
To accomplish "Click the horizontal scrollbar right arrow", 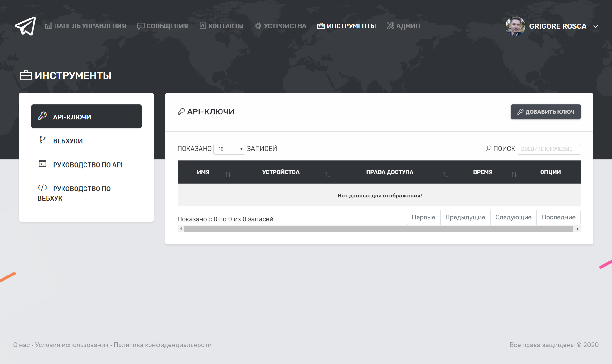I will (577, 229).
